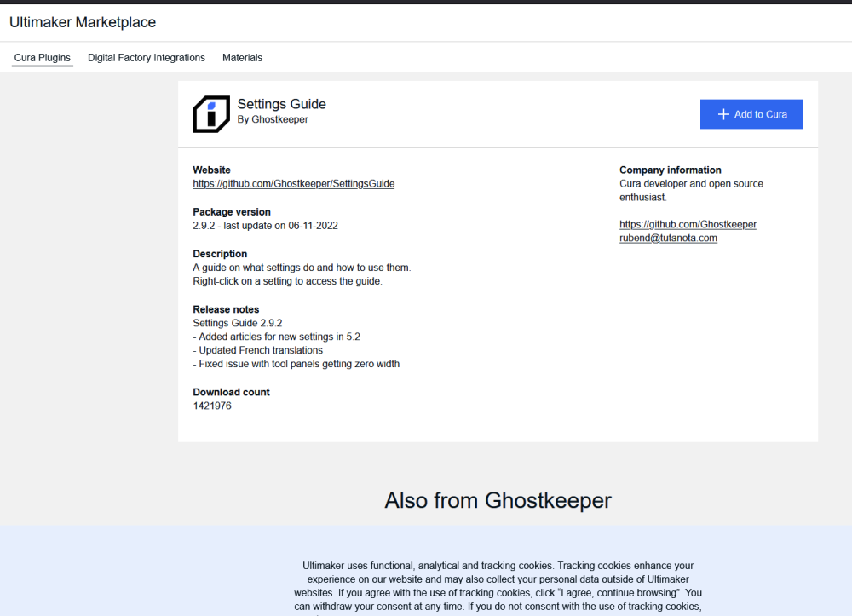Click the Settings Guide title text
Screen dimensions: 852x616
point(281,104)
